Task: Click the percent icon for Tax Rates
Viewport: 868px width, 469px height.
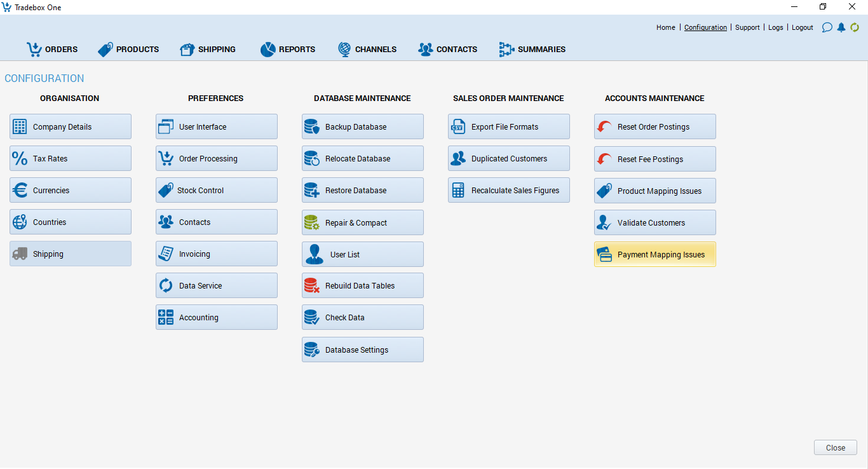Action: (x=20, y=158)
